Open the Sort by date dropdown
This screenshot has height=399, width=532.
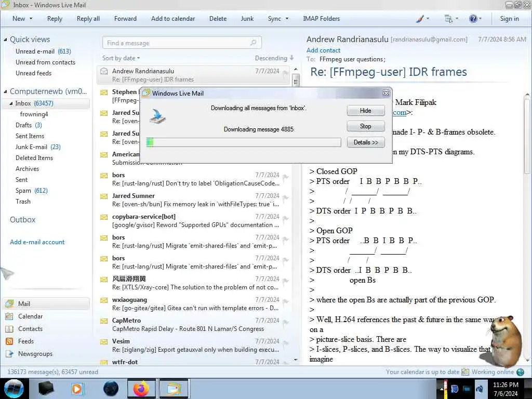(x=121, y=58)
